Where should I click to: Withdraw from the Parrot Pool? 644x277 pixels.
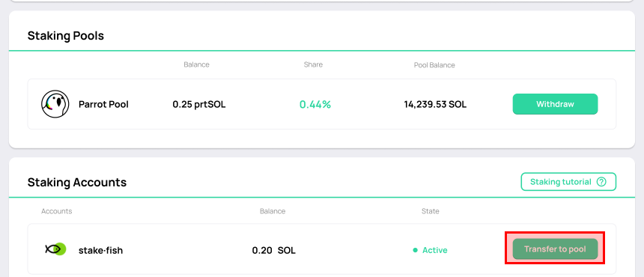pyautogui.click(x=555, y=104)
